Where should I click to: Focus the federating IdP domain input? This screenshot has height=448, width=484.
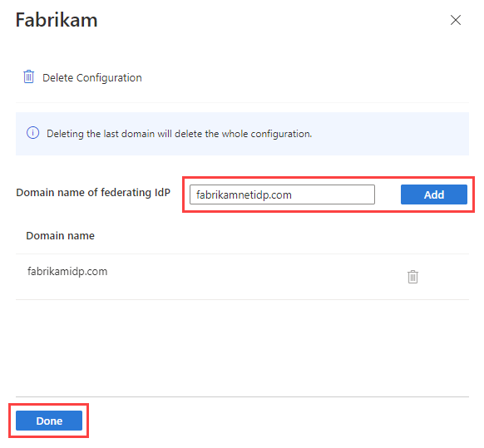coord(282,194)
